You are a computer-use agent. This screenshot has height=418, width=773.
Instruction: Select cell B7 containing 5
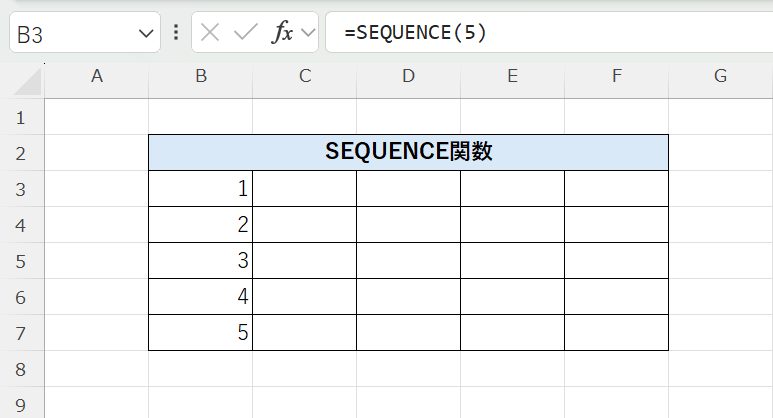tap(201, 333)
